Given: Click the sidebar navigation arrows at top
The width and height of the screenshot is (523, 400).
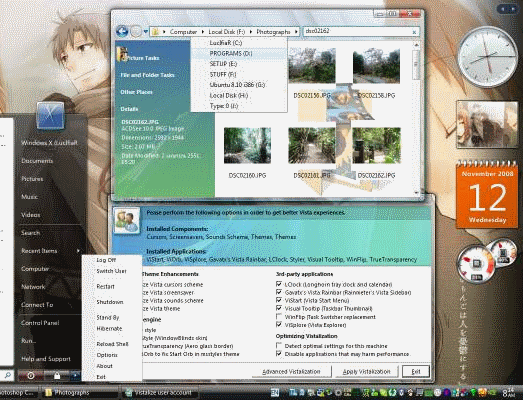Looking at the screenshot, I should 507,9.
